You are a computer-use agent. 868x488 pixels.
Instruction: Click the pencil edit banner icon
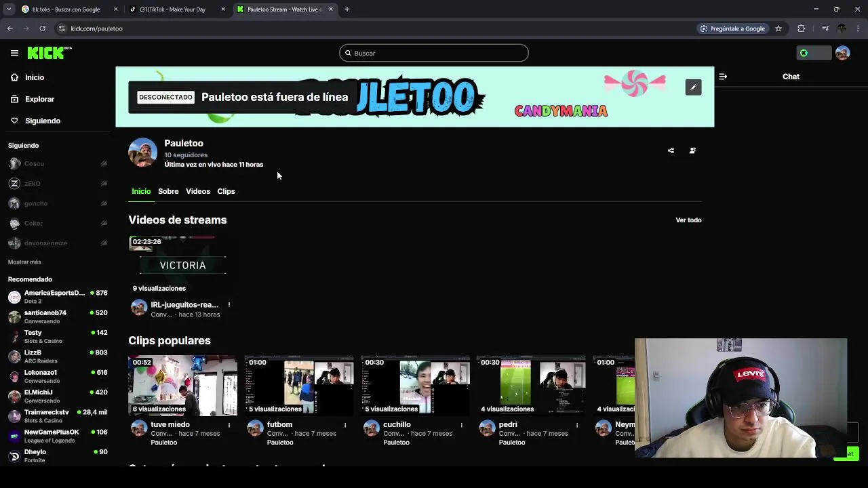coord(693,87)
